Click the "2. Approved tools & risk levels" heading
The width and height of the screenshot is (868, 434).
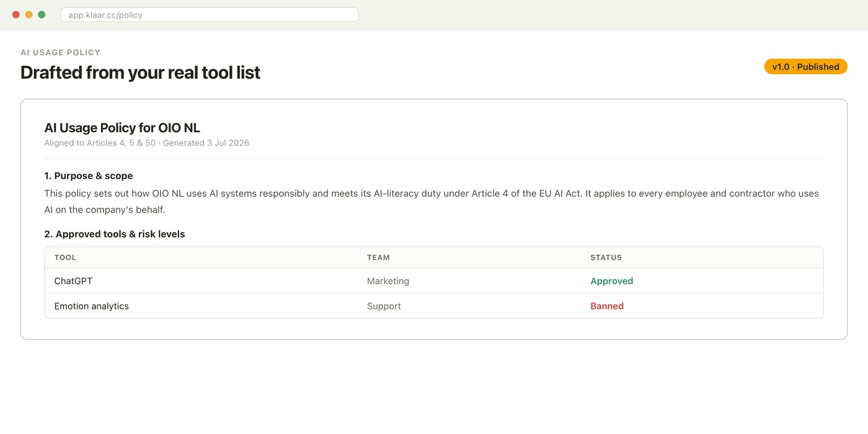pos(115,234)
